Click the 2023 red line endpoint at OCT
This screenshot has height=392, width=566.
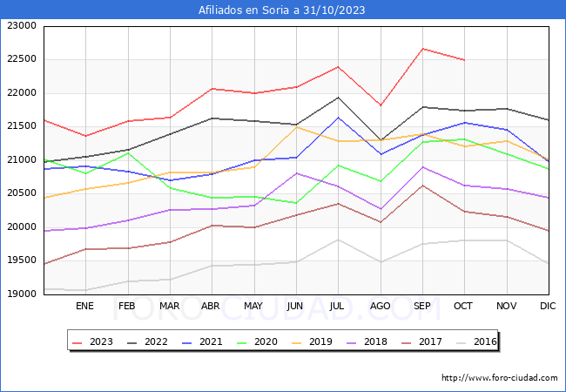point(465,60)
